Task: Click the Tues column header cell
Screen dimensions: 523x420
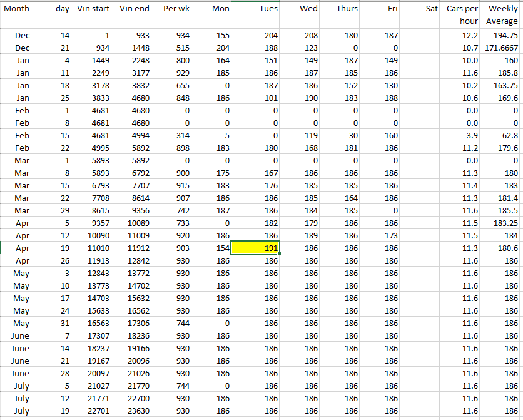Action: point(255,9)
